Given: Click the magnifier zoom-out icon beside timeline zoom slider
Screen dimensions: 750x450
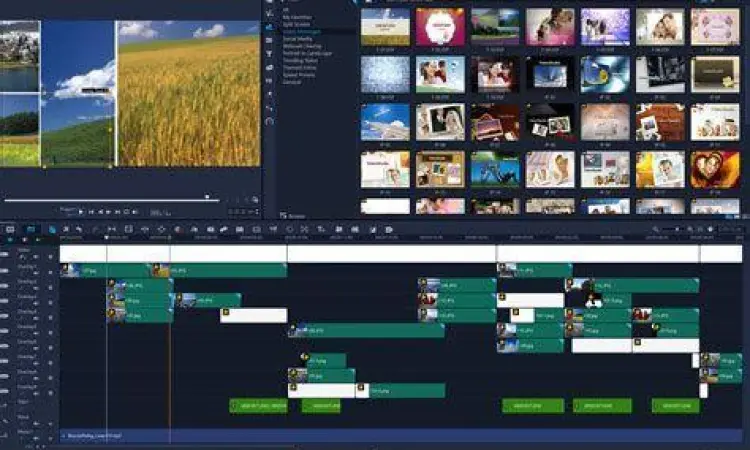Looking at the screenshot, I should click(656, 230).
